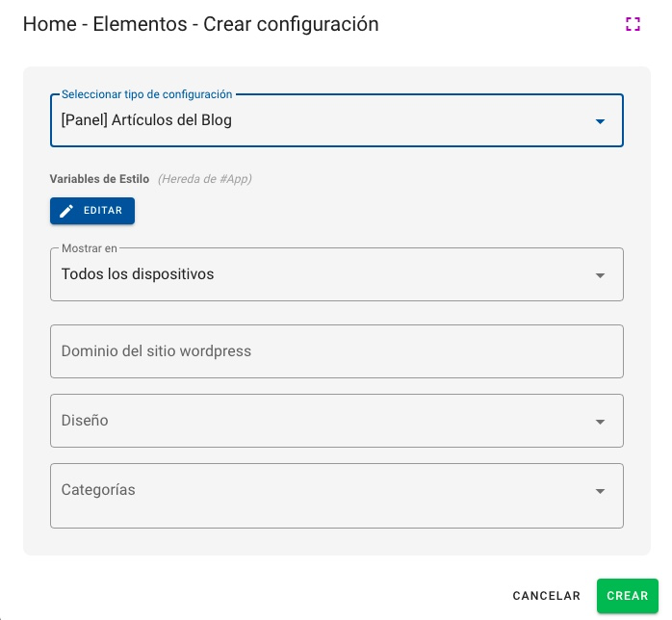
Task: Click the pencil icon on the Editar button
Action: pos(66,211)
